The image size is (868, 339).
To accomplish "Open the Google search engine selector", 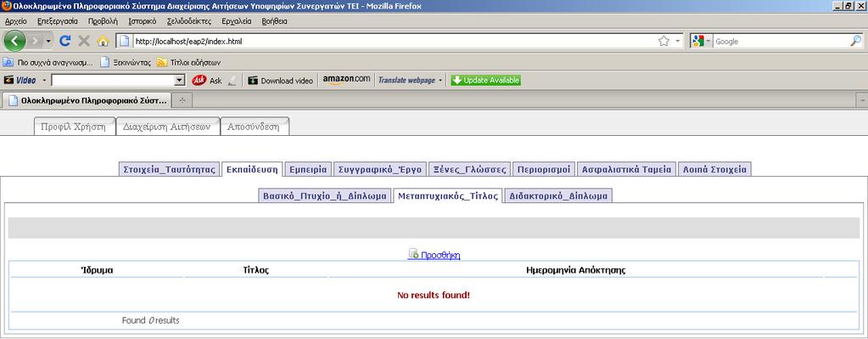I will point(702,41).
